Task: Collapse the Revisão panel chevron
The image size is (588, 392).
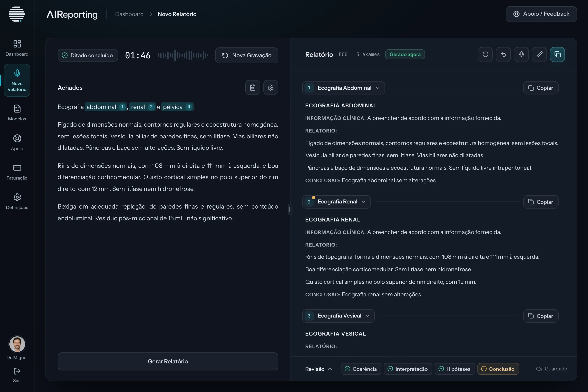Action: pyautogui.click(x=330, y=369)
